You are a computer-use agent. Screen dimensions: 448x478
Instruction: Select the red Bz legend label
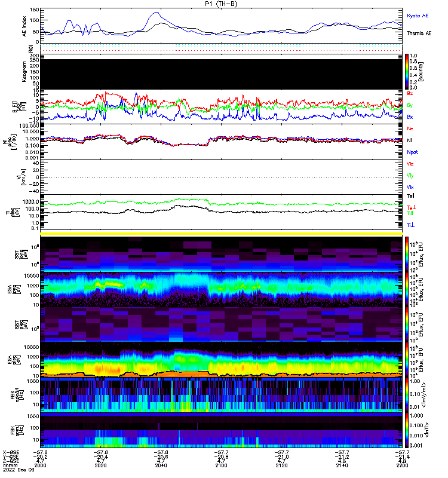[x=410, y=93]
